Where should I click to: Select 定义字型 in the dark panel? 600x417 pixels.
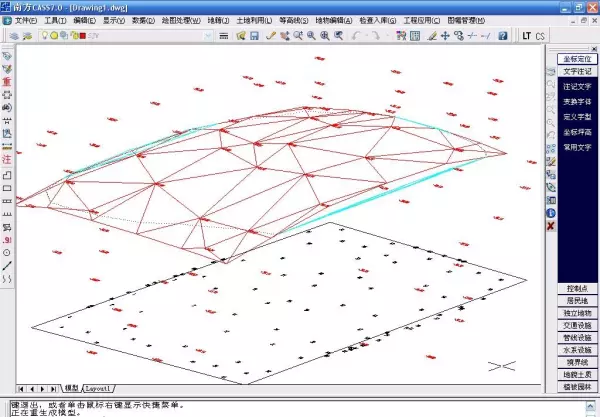pos(577,117)
